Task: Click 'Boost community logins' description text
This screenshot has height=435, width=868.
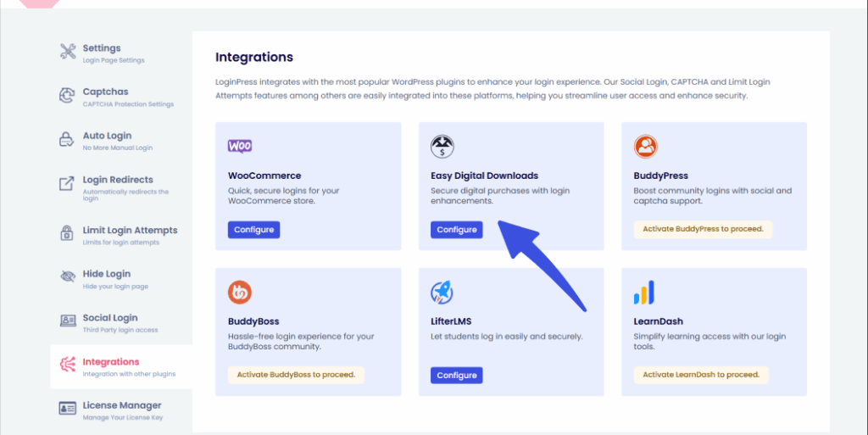Action: tap(712, 196)
